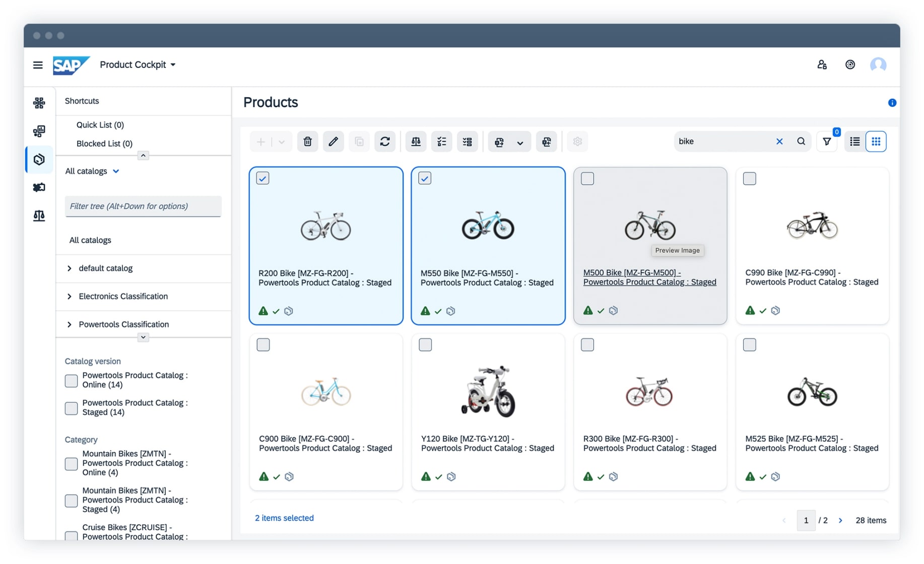Select the All catalogs tree item
The image size is (924, 564).
click(90, 240)
